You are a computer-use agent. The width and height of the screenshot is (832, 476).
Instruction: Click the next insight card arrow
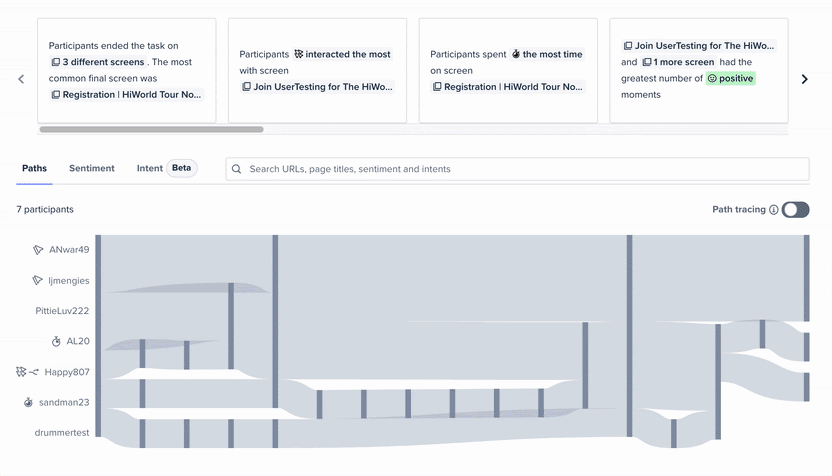(805, 79)
